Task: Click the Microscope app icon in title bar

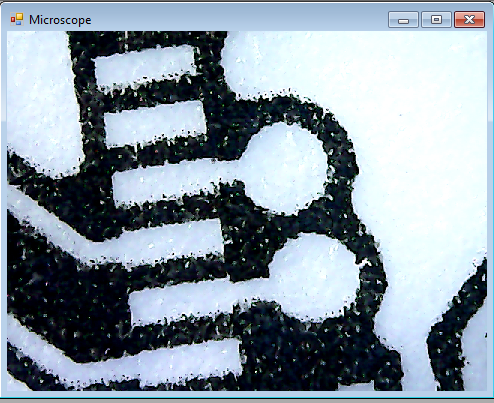Action: [17, 19]
